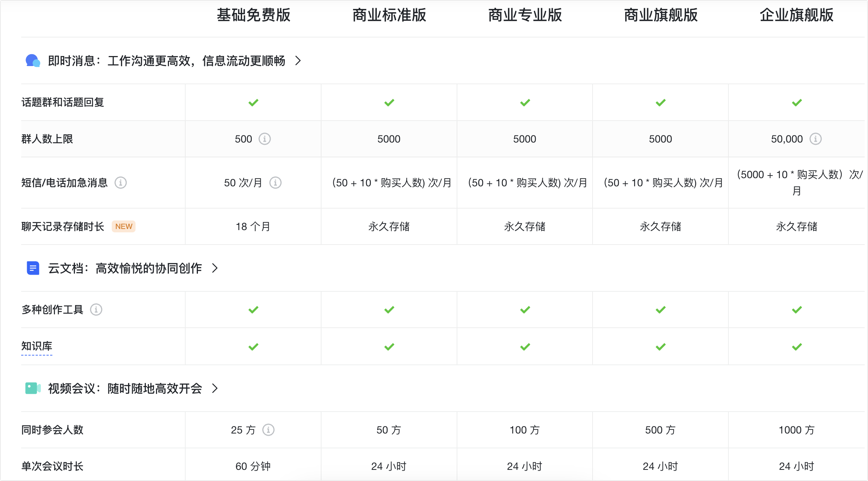Expand the 即时消息 section chevron

click(298, 60)
